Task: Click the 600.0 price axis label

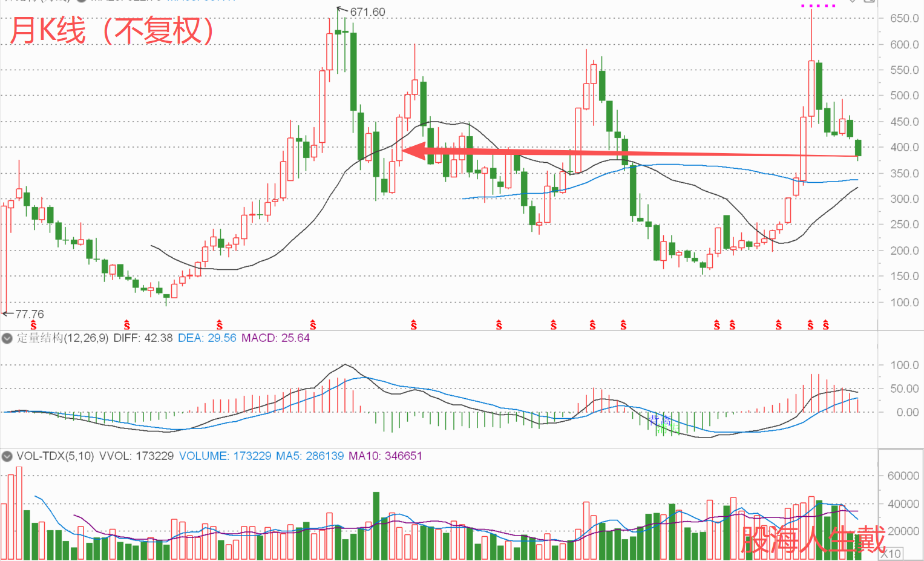Action: (x=904, y=44)
